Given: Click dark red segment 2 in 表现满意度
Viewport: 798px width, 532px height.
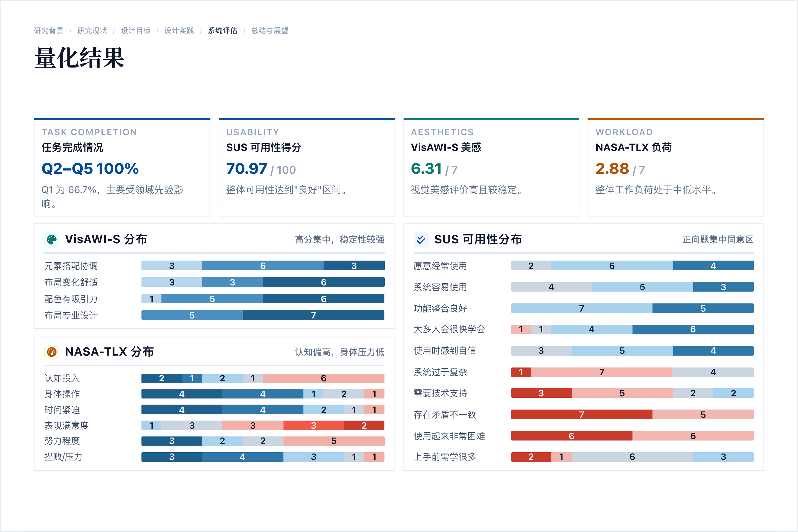Looking at the screenshot, I should tap(364, 425).
